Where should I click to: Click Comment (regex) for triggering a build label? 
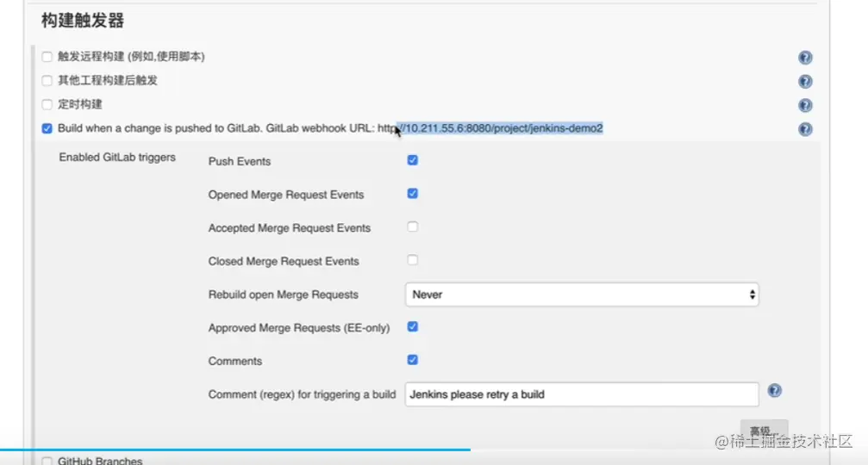(302, 394)
